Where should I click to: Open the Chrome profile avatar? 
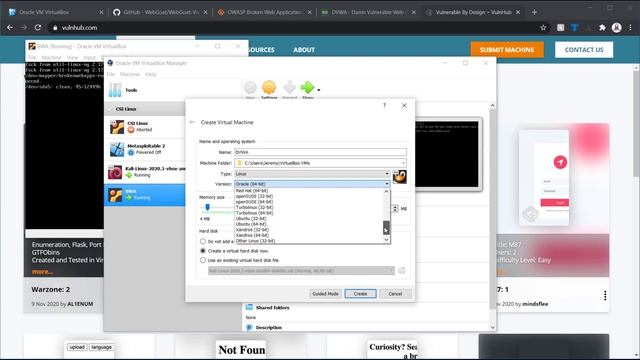tap(616, 27)
